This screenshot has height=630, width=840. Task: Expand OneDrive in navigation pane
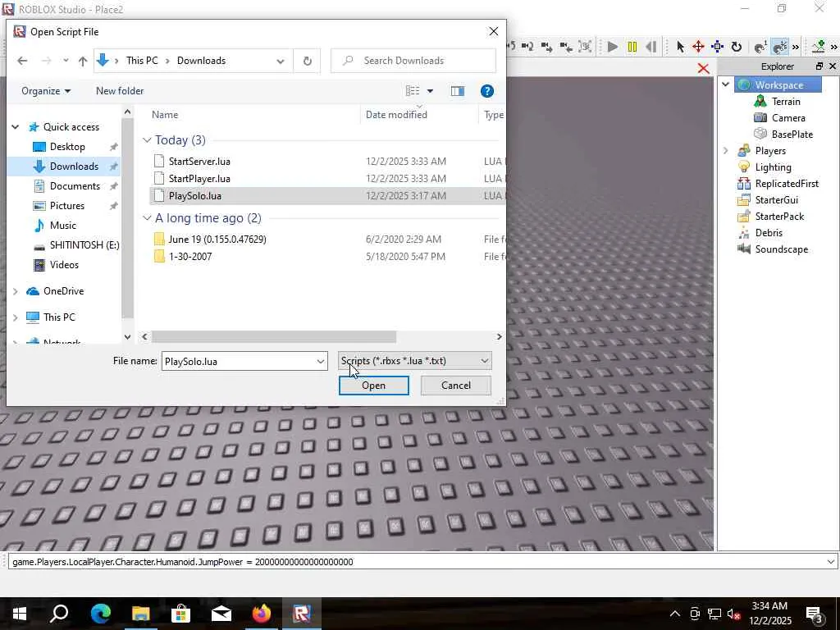point(16,291)
